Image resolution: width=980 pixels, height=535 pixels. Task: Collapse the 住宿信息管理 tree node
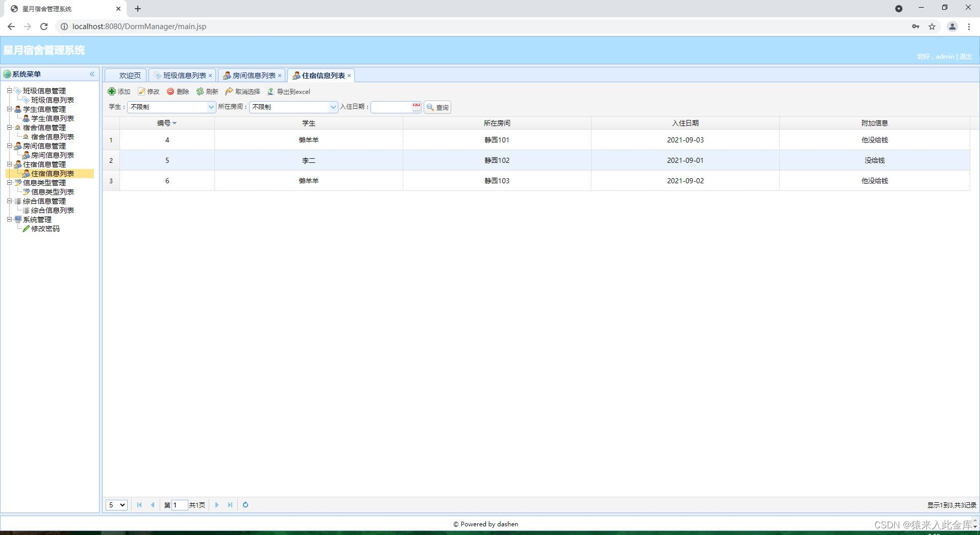(9, 164)
